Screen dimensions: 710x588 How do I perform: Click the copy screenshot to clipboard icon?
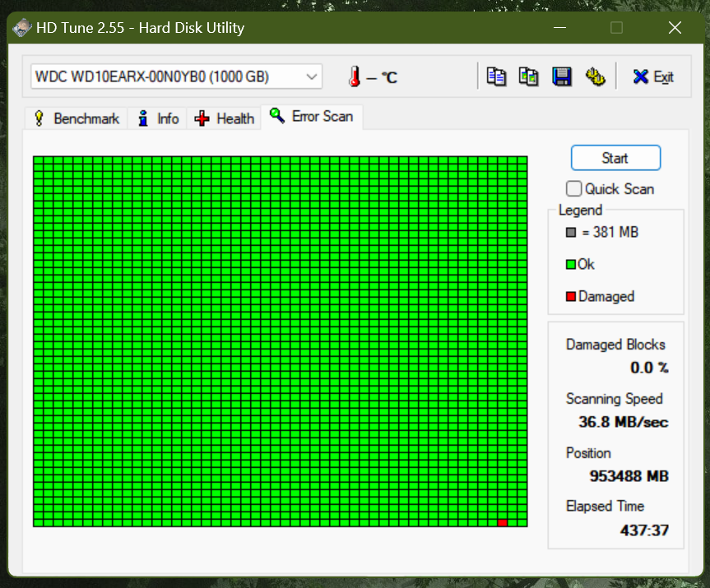coord(528,76)
